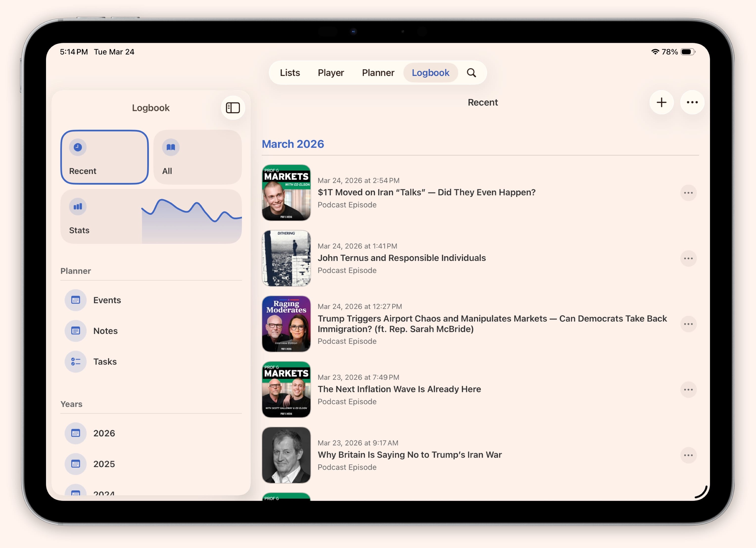The image size is (756, 548).
Task: Open options for 'Why Britain Is Saying No' episode
Action: coord(689,455)
